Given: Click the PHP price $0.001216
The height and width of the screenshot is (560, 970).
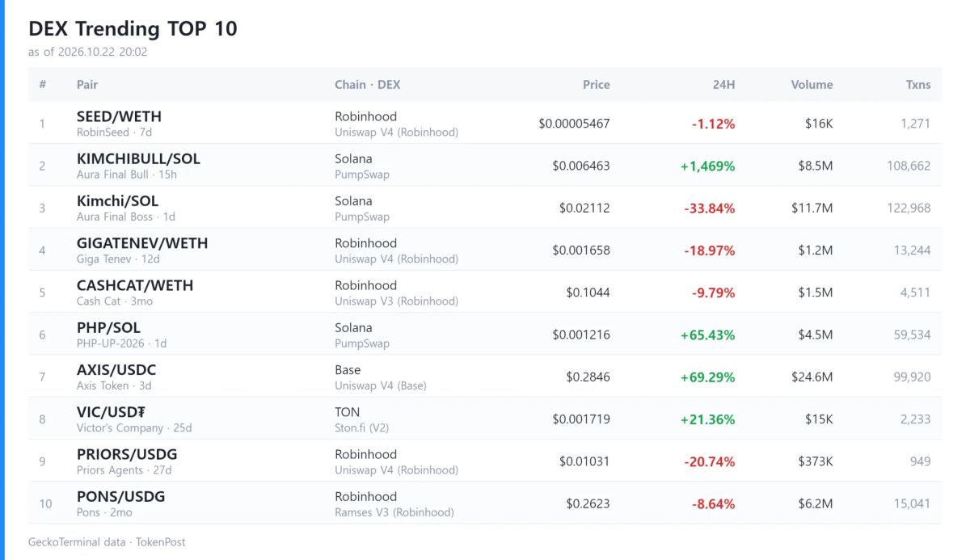Looking at the screenshot, I should (x=581, y=335).
